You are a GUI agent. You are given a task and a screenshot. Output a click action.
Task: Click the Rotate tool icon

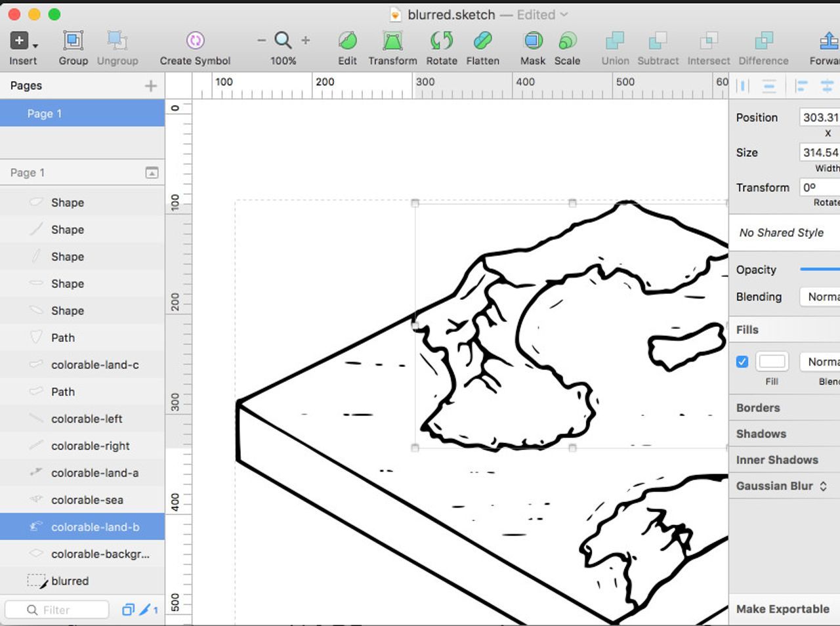pyautogui.click(x=442, y=41)
